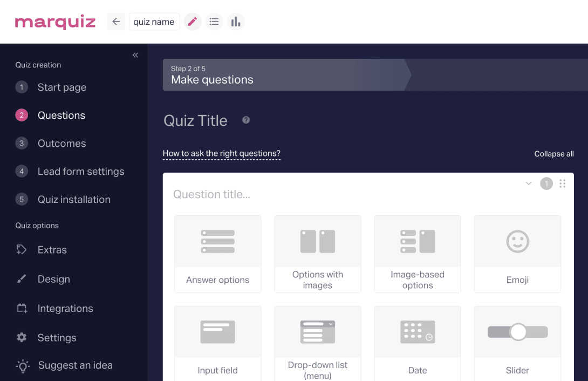
Task: Open the Outcomes step in sidebar
Action: (62, 143)
